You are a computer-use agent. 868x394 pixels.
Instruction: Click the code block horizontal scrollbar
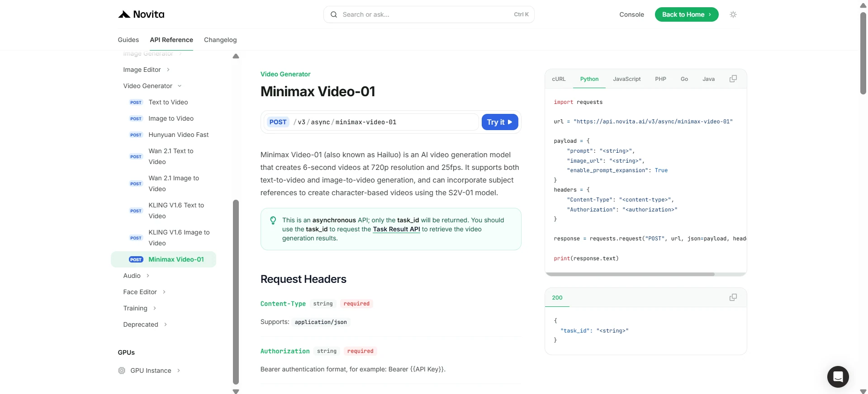pos(630,274)
